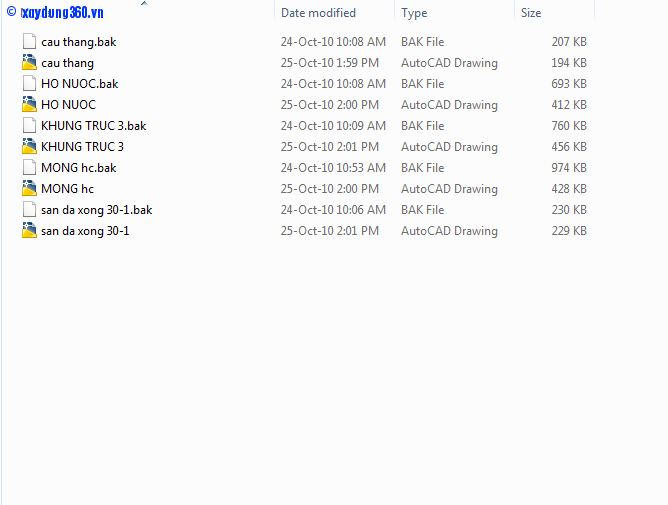Click the 25-Oct-10 1:59 PM date of cau thang
Screen dimensions: 668x505
[329, 63]
